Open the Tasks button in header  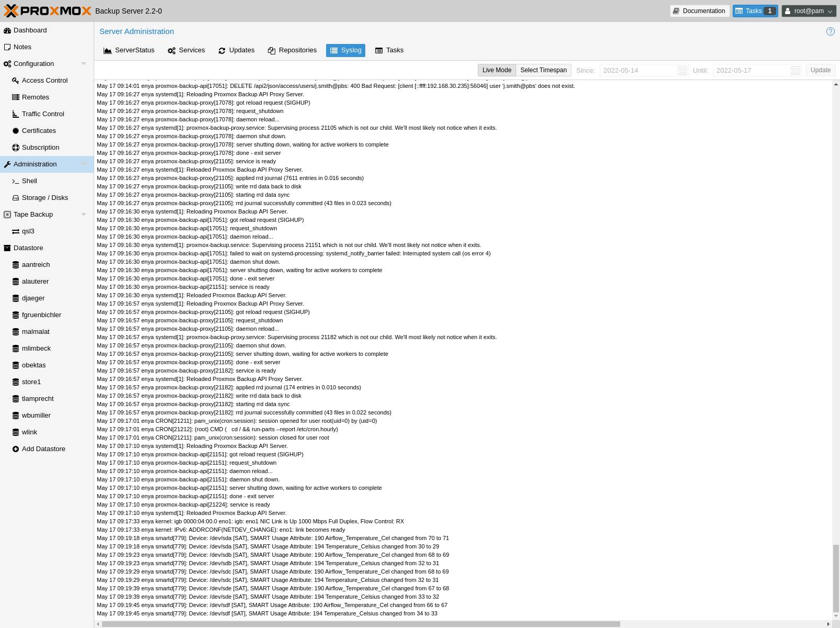coord(755,11)
